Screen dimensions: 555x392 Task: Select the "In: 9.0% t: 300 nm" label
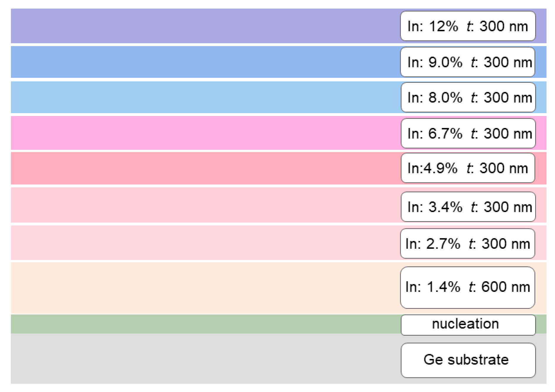(467, 62)
